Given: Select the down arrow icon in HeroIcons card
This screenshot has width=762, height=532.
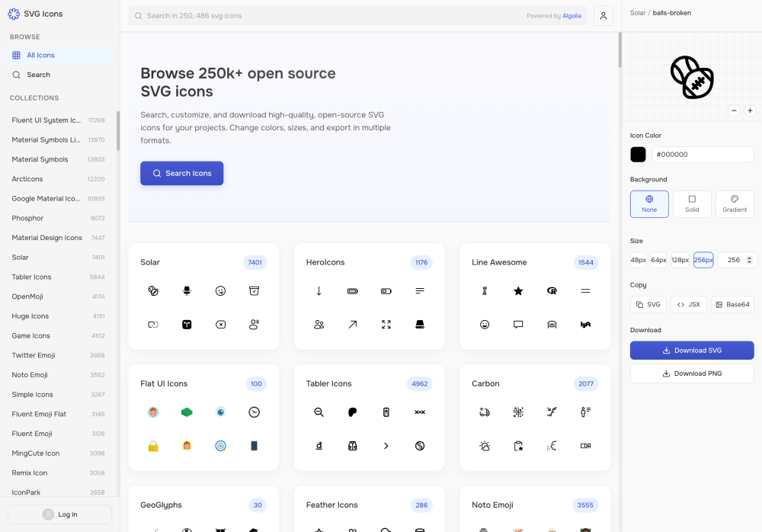Looking at the screenshot, I should click(x=319, y=291).
